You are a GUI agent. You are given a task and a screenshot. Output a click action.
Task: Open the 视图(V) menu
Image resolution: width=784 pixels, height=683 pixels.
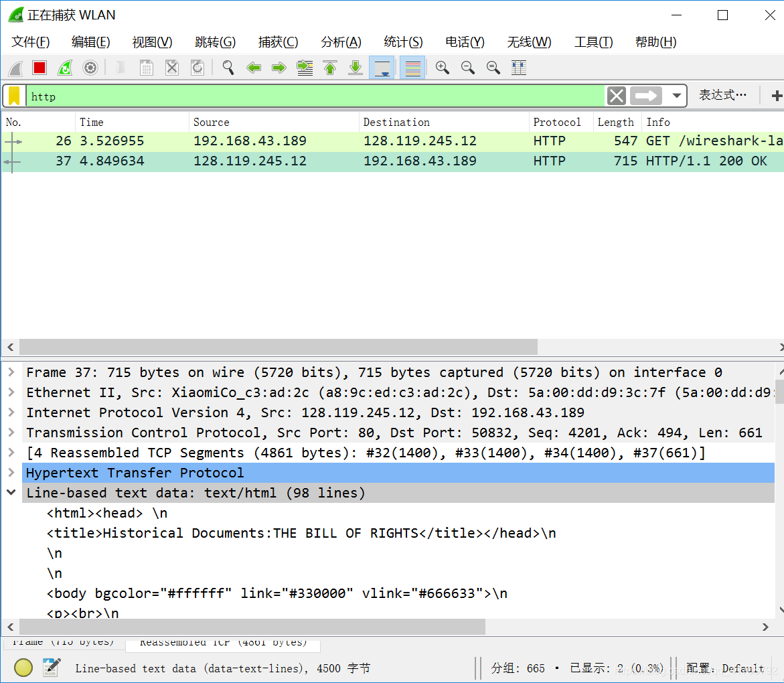(152, 42)
